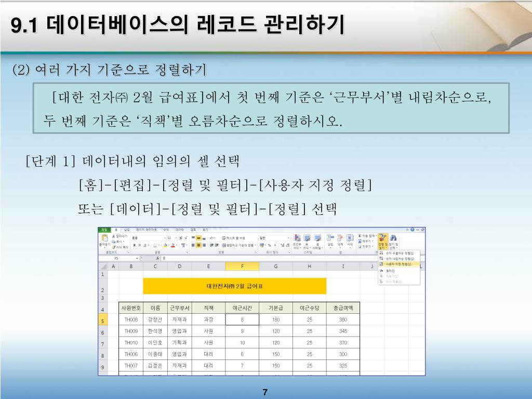Toggle bottom align button
This screenshot has height=399, width=532.
point(204,238)
